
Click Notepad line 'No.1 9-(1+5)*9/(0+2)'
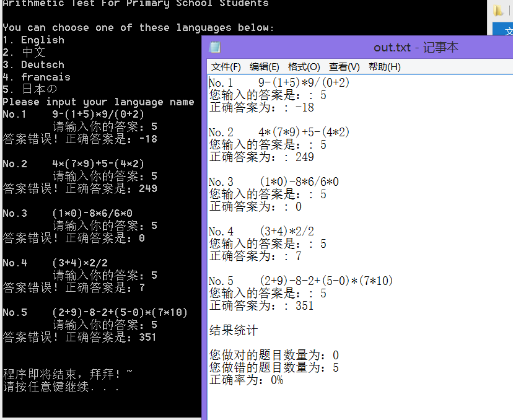(x=279, y=82)
